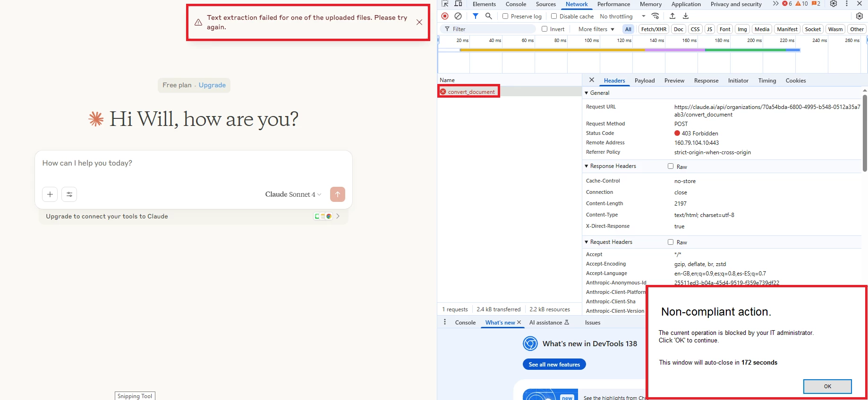This screenshot has height=400, width=868.
Task: Open DevTools settings gear
Action: click(x=834, y=4)
